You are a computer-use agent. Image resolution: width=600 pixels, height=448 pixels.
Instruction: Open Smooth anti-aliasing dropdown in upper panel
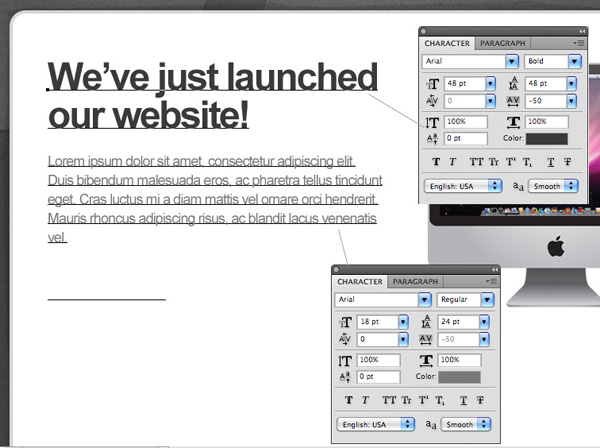[x=553, y=186]
